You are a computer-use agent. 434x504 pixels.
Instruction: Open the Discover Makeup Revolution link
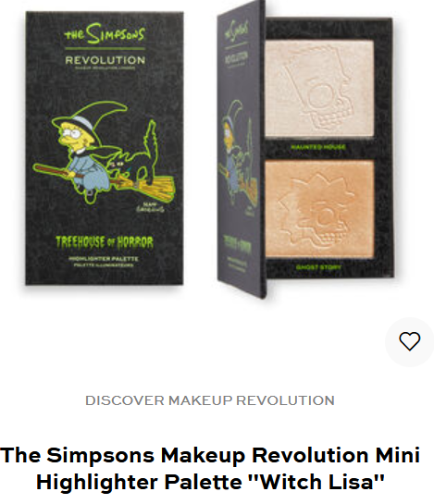pyautogui.click(x=210, y=400)
